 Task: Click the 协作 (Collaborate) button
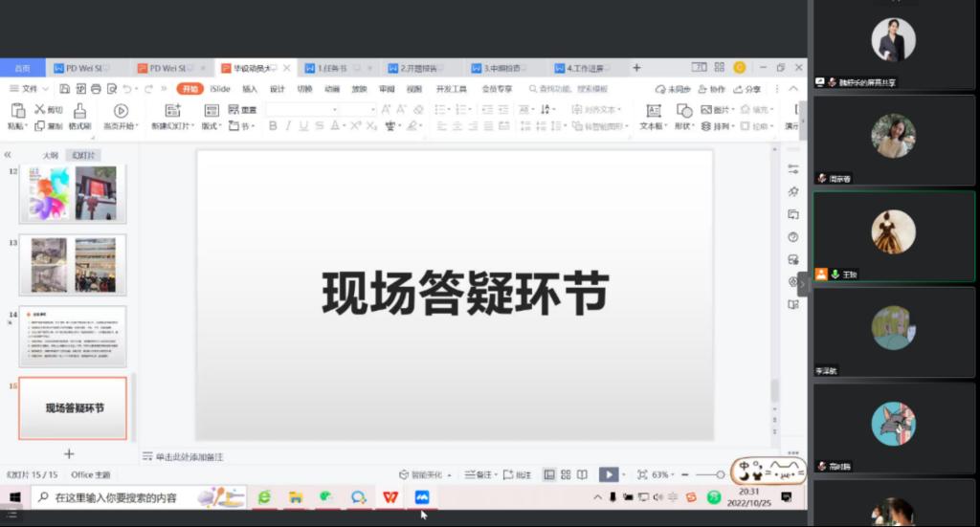point(711,89)
